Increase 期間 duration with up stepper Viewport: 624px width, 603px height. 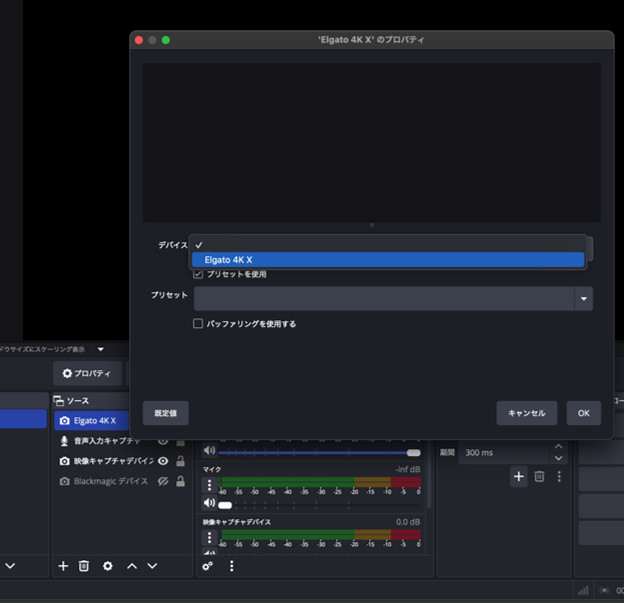(x=559, y=447)
